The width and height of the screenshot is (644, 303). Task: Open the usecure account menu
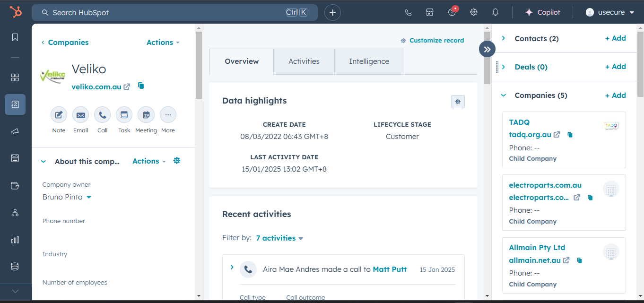pyautogui.click(x=610, y=13)
